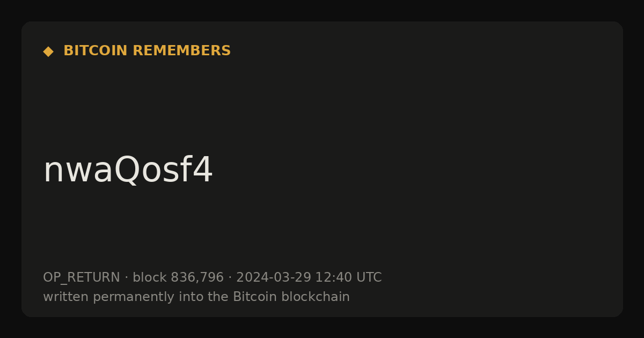
Task: Select the word Bitcoin in footer line
Action: [x=255, y=297]
